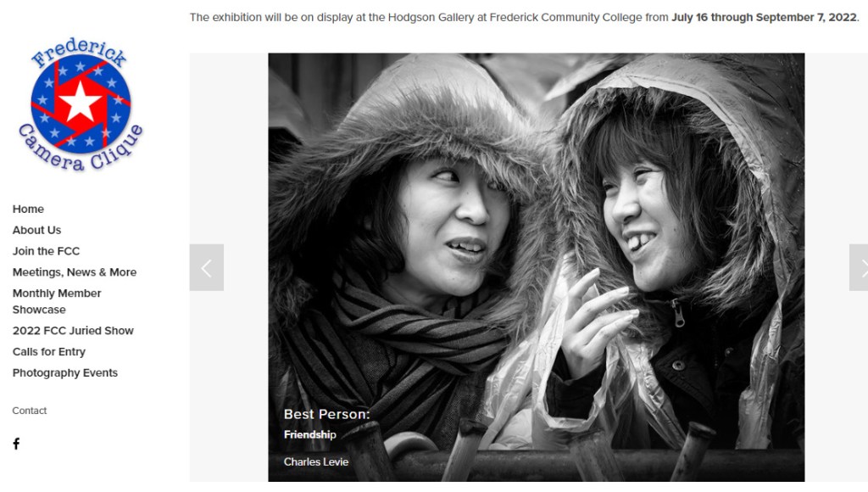The width and height of the screenshot is (868, 492).
Task: Select Join the FCC menu item
Action: point(46,251)
